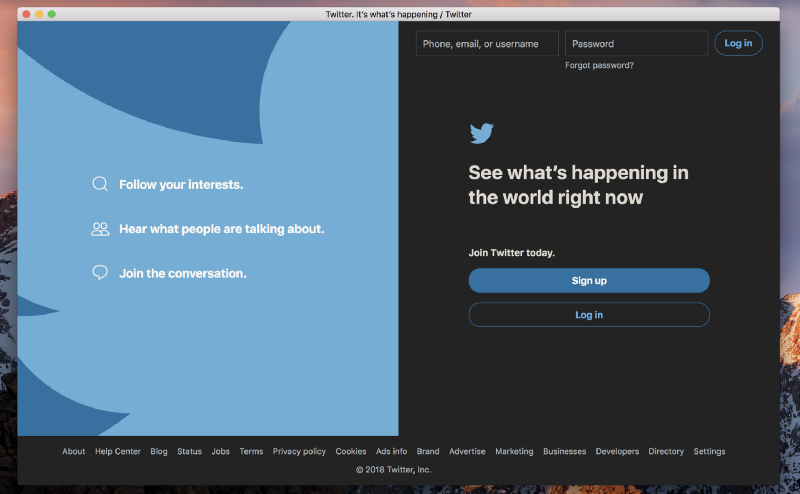Open the Marketing footer link
The height and width of the screenshot is (494, 800).
click(514, 451)
